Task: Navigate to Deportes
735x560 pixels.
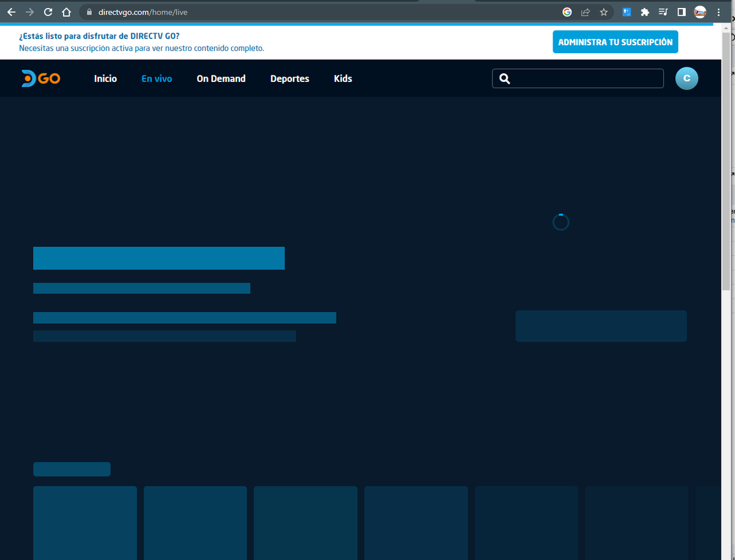Action: (290, 78)
